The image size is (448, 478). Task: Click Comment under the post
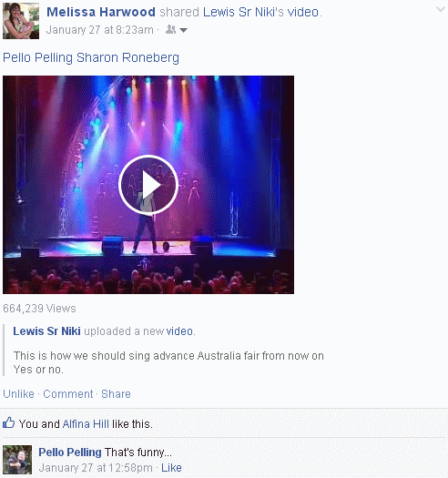tap(68, 394)
